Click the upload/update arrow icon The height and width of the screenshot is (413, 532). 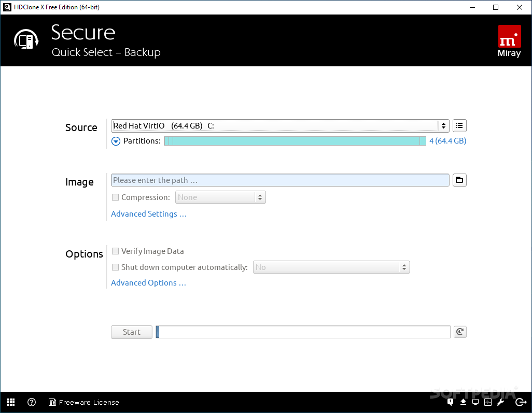pos(463,402)
